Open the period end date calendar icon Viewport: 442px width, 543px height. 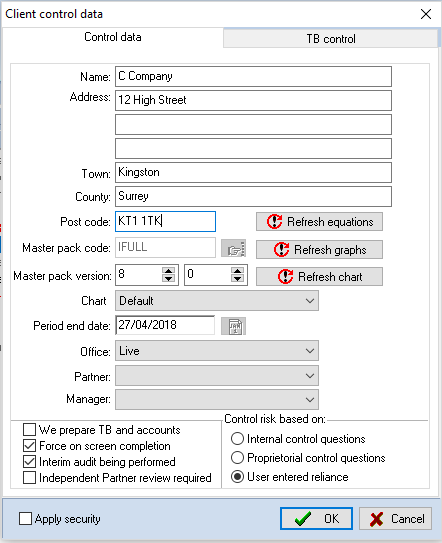click(x=233, y=326)
